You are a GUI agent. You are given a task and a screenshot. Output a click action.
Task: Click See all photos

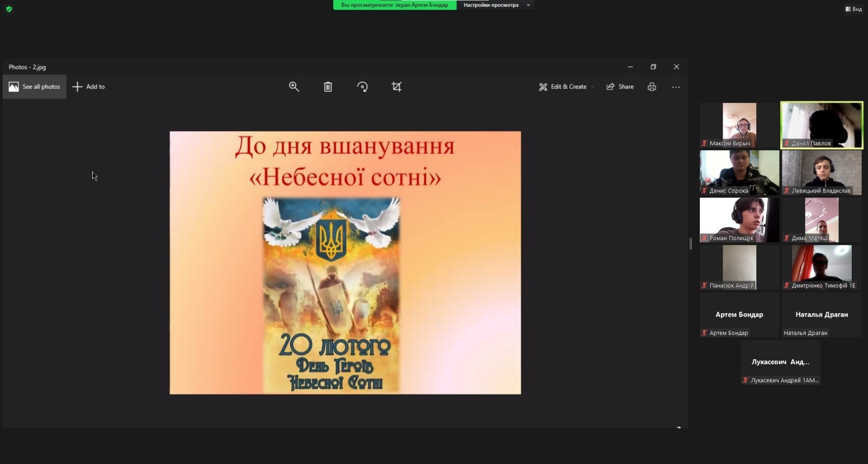[35, 87]
